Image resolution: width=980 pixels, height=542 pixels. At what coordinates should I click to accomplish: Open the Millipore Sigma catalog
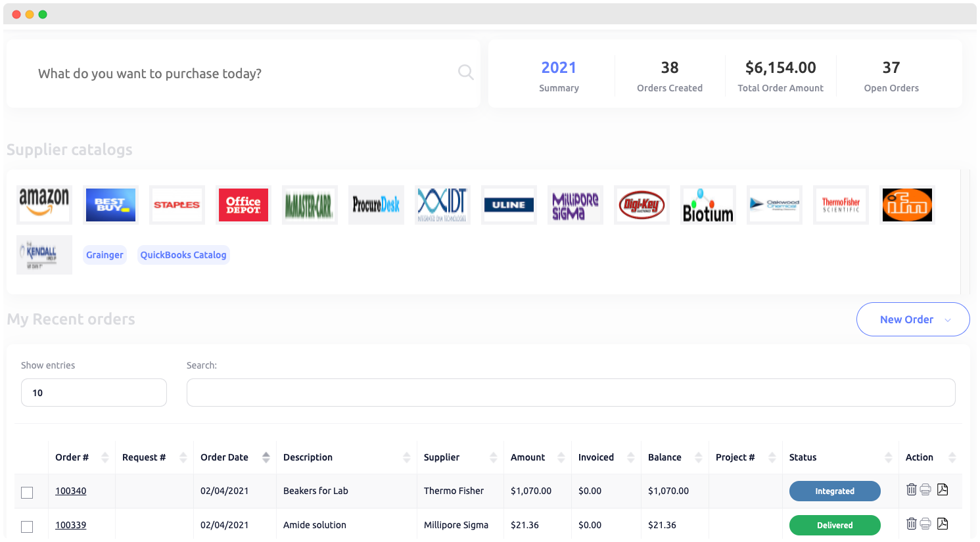(575, 205)
